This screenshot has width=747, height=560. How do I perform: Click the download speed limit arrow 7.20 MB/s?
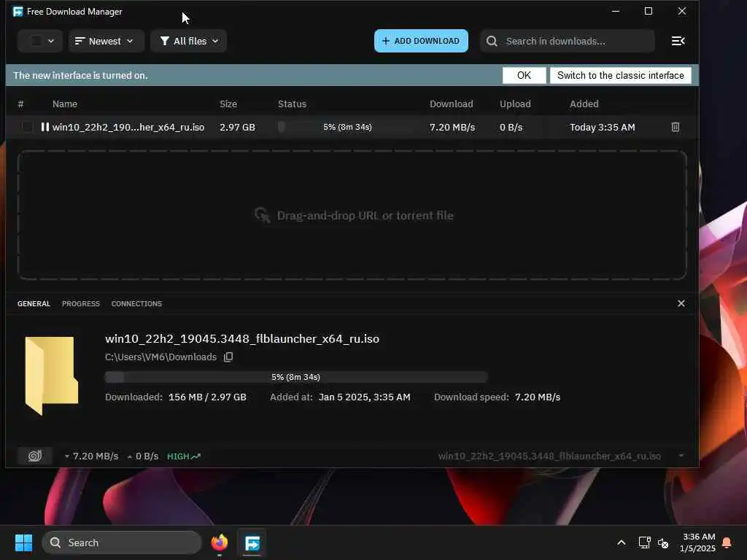click(67, 456)
